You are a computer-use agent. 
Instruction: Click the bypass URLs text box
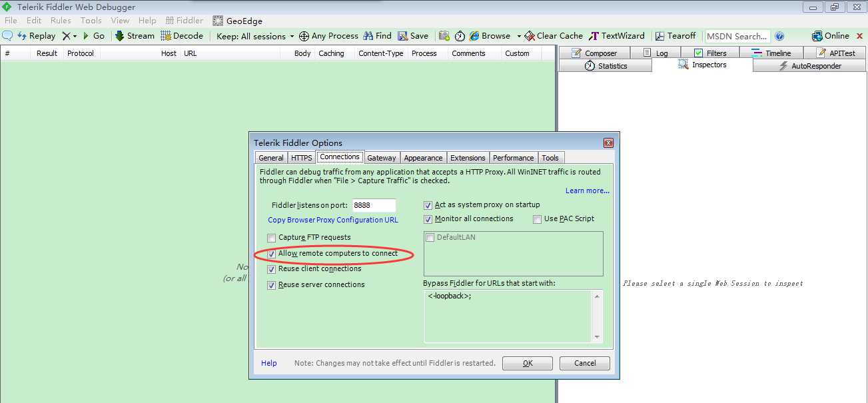coord(514,316)
